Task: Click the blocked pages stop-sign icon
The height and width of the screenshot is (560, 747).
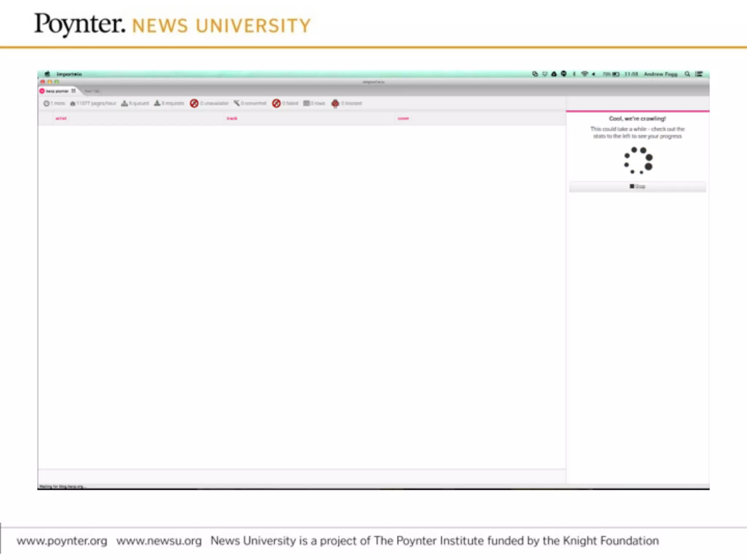Action: 335,104
